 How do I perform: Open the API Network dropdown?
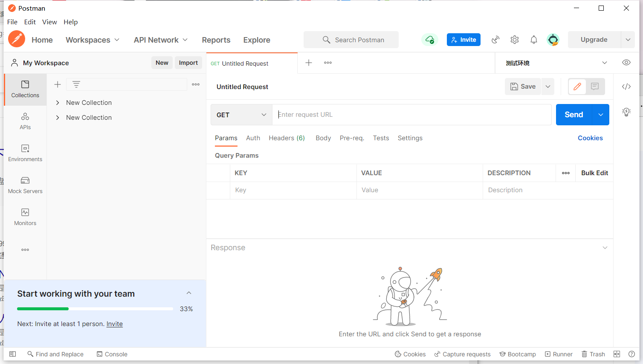pyautogui.click(x=161, y=40)
